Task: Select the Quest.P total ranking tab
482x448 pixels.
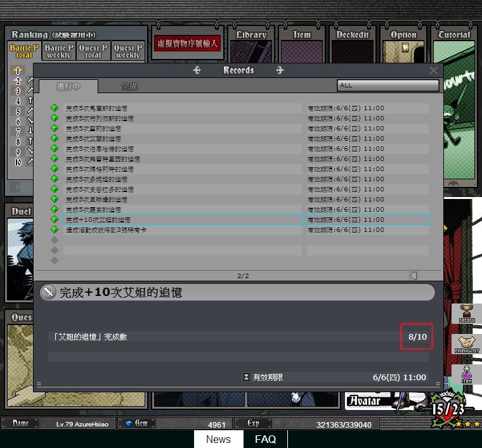Action: click(x=93, y=51)
